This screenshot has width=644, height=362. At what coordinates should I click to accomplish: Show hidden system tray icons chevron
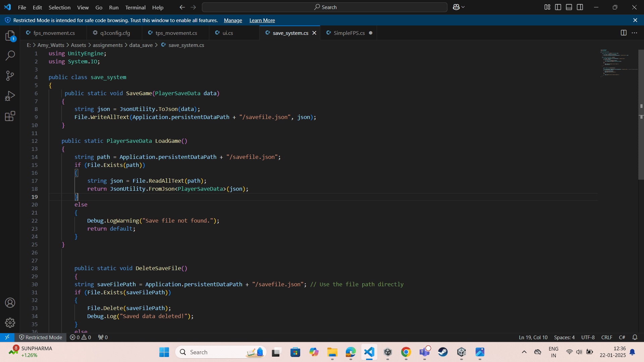(524, 352)
